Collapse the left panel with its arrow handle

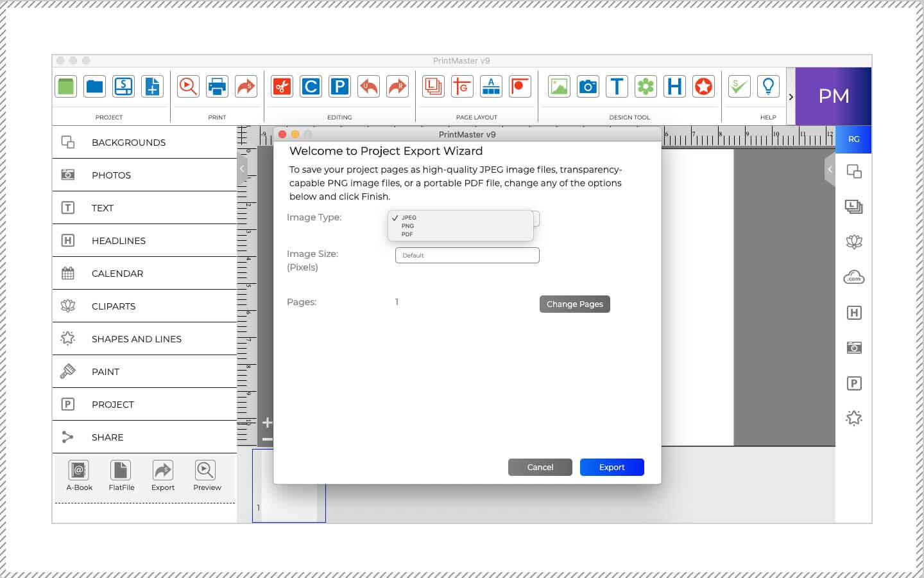click(x=242, y=169)
